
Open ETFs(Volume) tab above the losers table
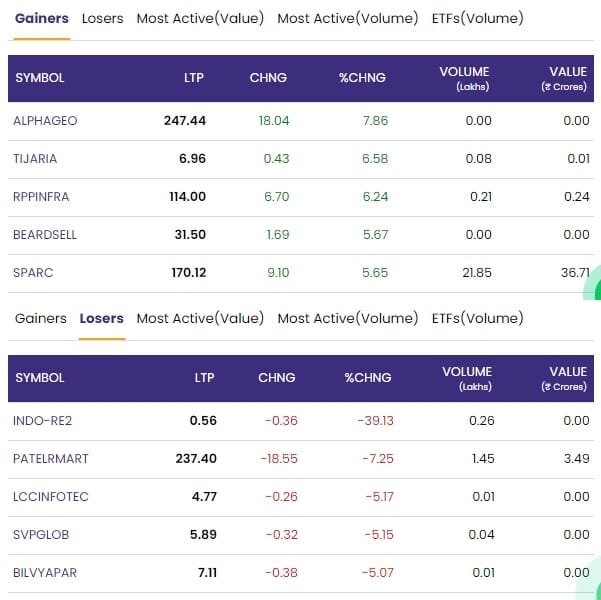pyautogui.click(x=477, y=319)
